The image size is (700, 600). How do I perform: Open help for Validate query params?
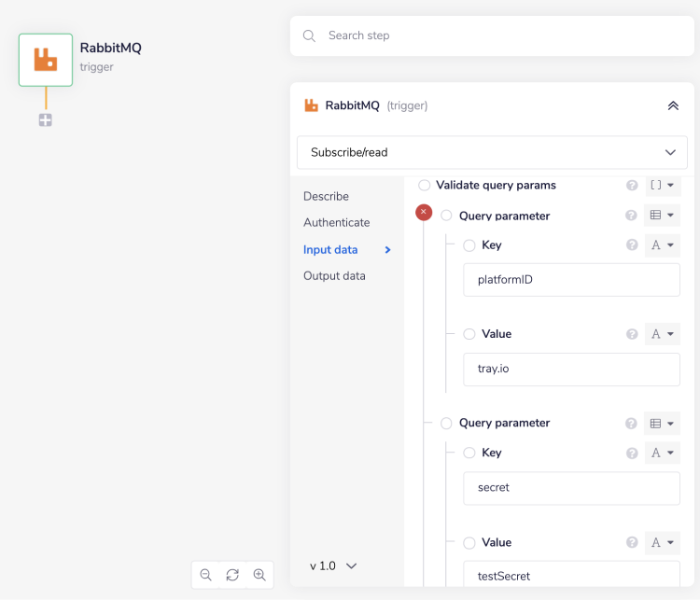(632, 186)
